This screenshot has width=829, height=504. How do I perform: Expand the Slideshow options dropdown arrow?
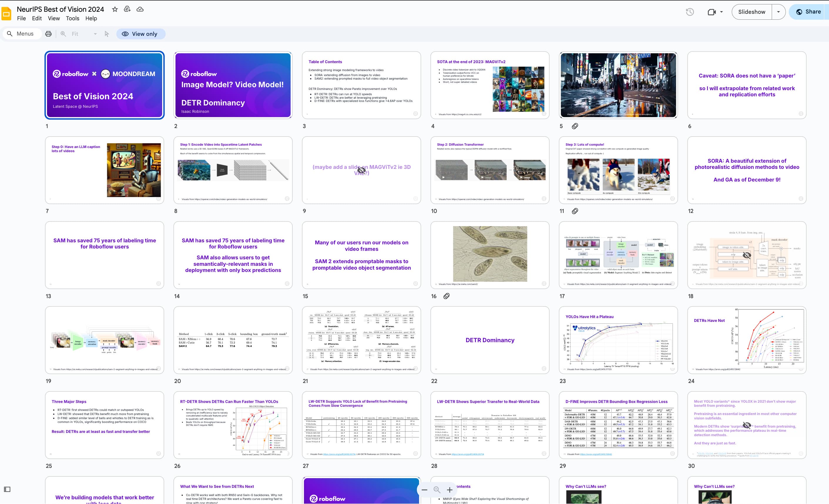(x=778, y=12)
